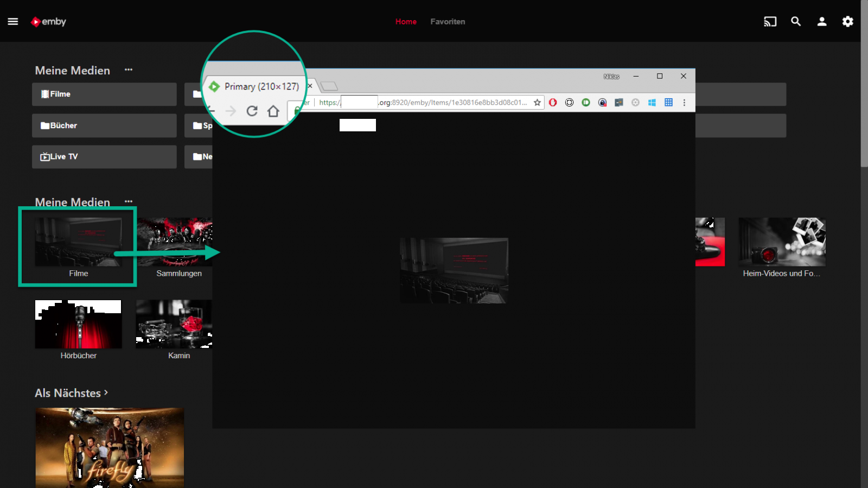The height and width of the screenshot is (488, 868).
Task: Close the Primary Chrome tab
Action: pyautogui.click(x=310, y=86)
